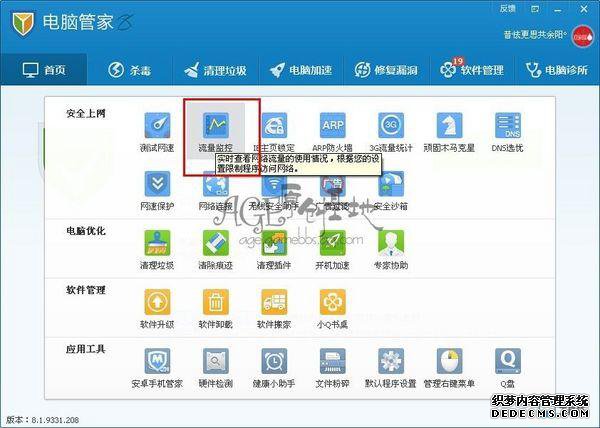Click the 反馈 feedback link

[508, 9]
